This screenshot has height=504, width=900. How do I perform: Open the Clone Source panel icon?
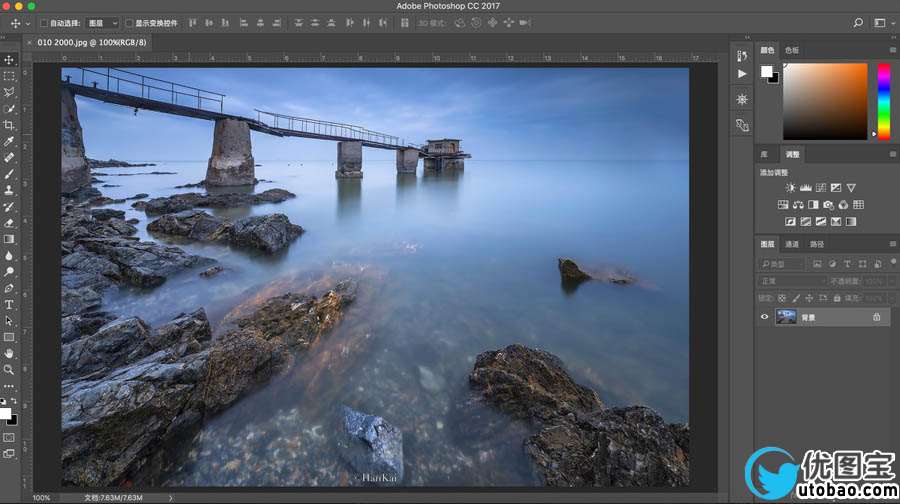click(x=742, y=125)
